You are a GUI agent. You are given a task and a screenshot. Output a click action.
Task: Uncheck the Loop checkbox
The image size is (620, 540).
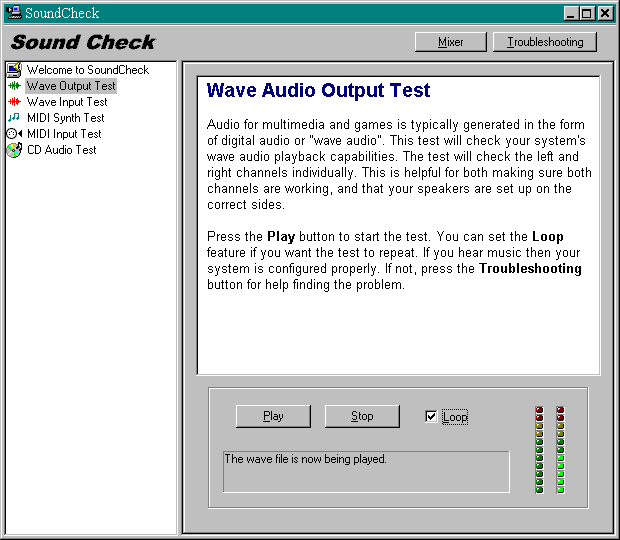431,416
